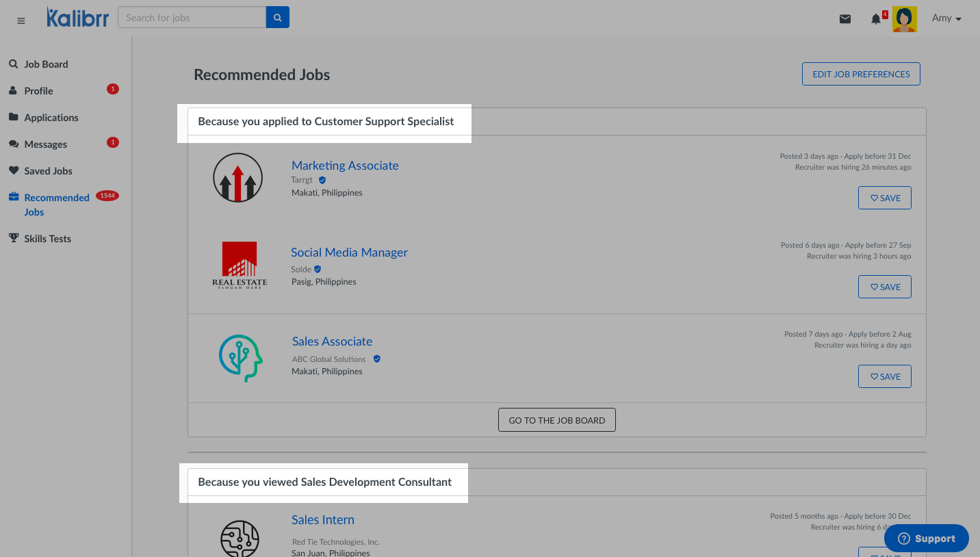
Task: Click the Solde real estate logo
Action: [240, 265]
